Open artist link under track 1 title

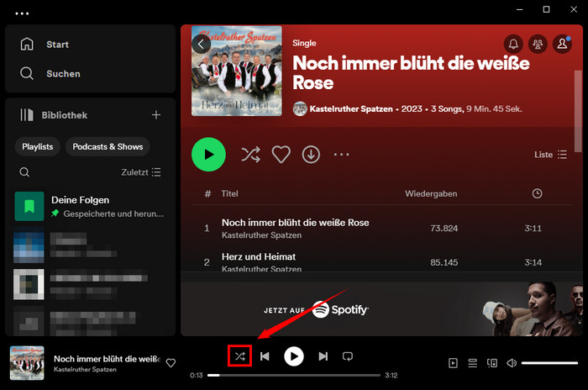click(261, 235)
